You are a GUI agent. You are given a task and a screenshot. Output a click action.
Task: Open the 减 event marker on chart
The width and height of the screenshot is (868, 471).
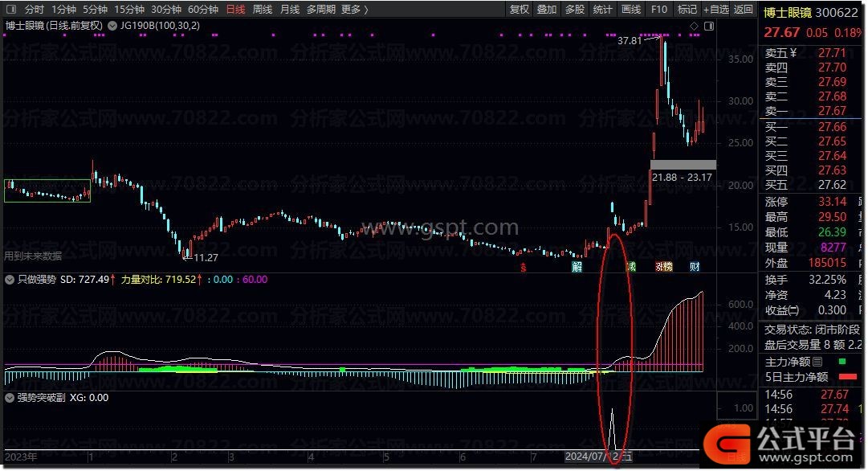pyautogui.click(x=631, y=267)
